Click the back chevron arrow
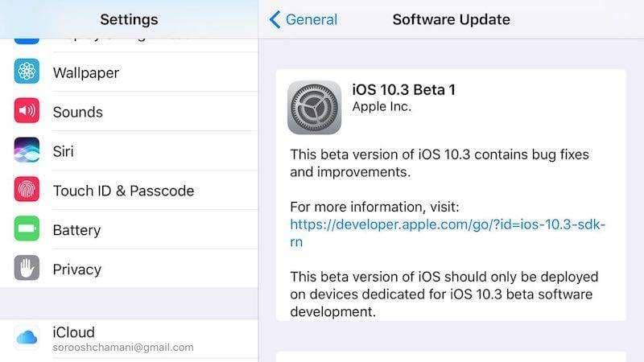Image resolution: width=644 pixels, height=362 pixels. (x=275, y=19)
